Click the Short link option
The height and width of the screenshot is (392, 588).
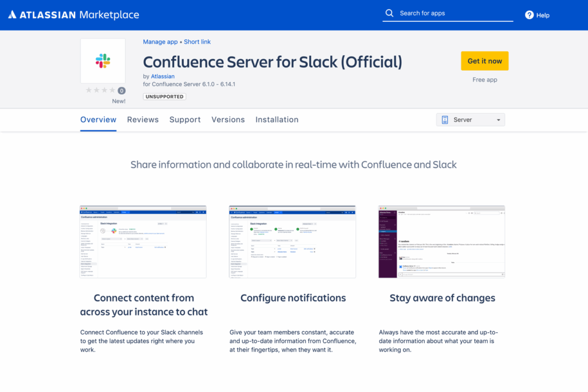[x=197, y=41]
